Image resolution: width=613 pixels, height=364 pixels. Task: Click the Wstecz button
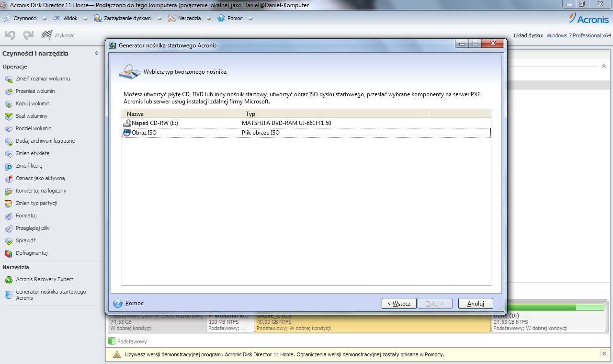(399, 304)
